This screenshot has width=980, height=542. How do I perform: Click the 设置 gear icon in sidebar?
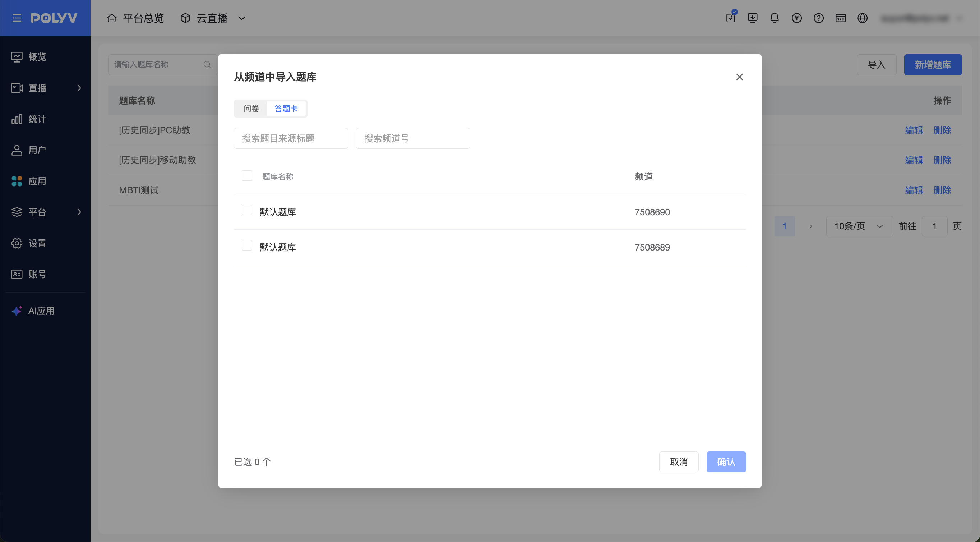(17, 243)
